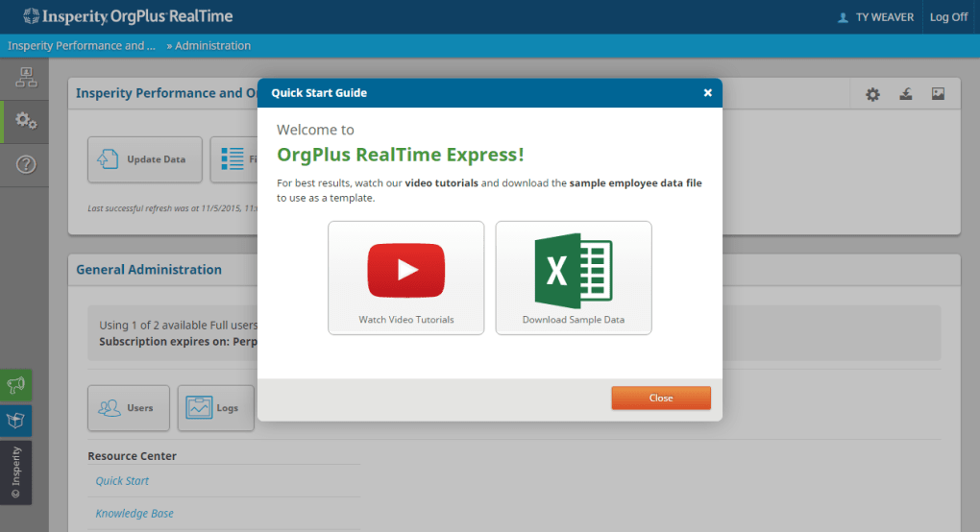The image size is (980, 532).
Task: Click the Insperity Performance breadcrumb link
Action: pyautogui.click(x=82, y=46)
